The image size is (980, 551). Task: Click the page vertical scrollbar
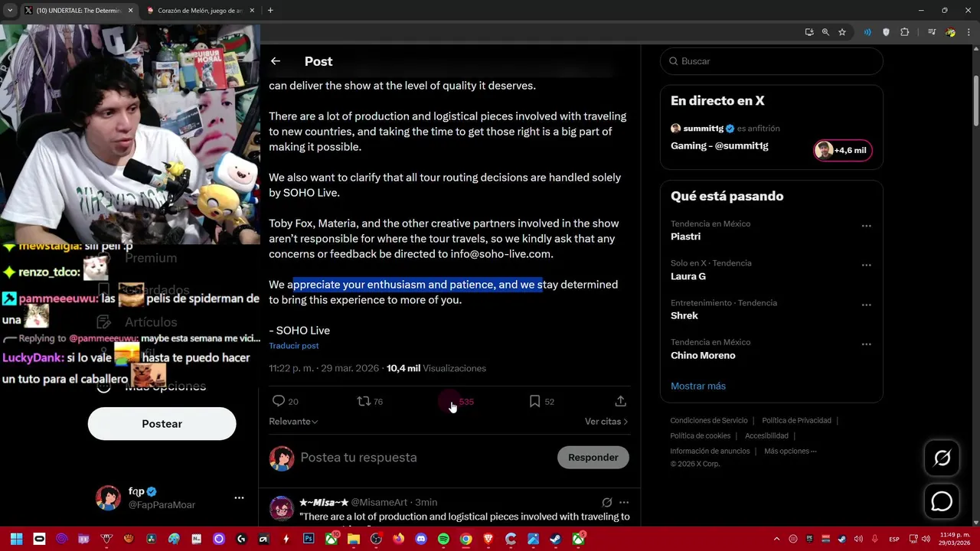tap(975, 99)
